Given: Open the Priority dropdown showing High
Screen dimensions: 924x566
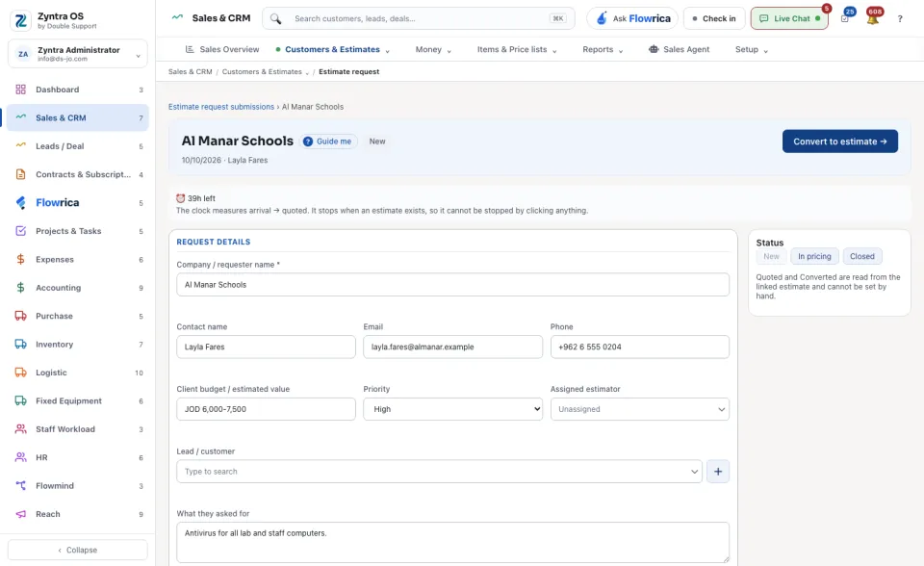Looking at the screenshot, I should click(452, 409).
